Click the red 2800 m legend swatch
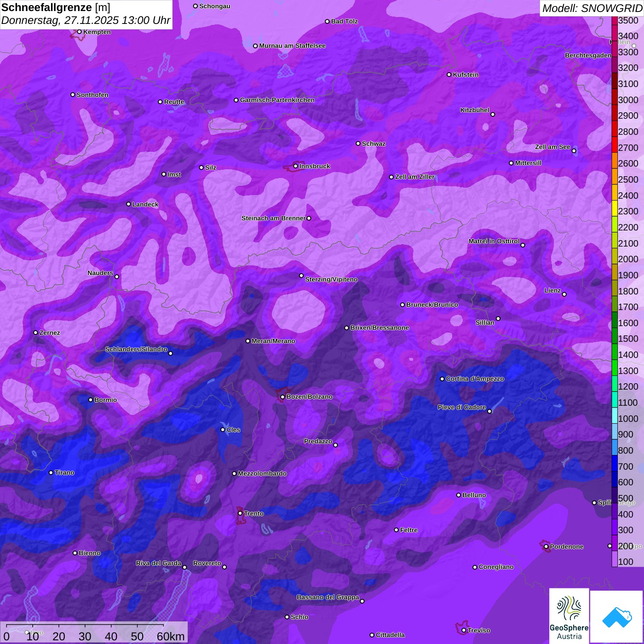This screenshot has width=644, height=644. 615,128
